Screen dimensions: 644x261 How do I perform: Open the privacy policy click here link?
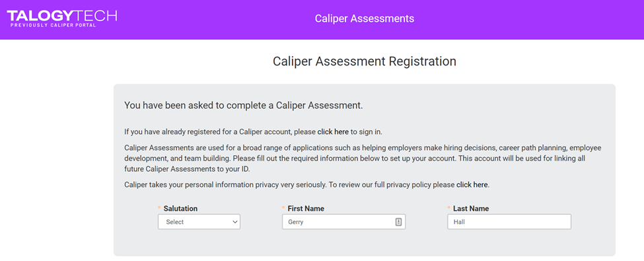pyautogui.click(x=472, y=185)
